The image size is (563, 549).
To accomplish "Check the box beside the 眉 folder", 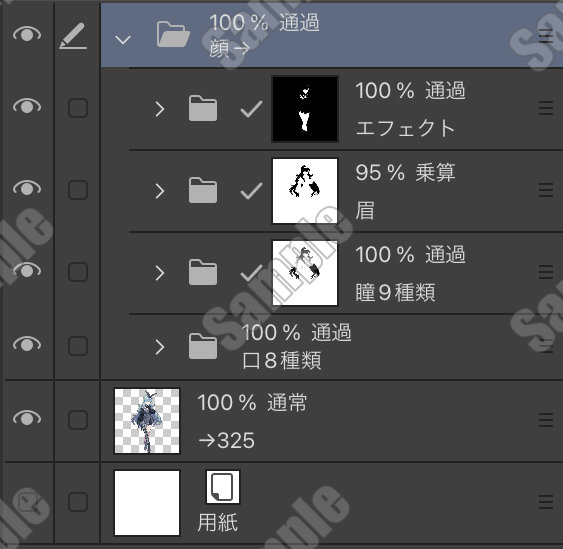I will tap(78, 190).
